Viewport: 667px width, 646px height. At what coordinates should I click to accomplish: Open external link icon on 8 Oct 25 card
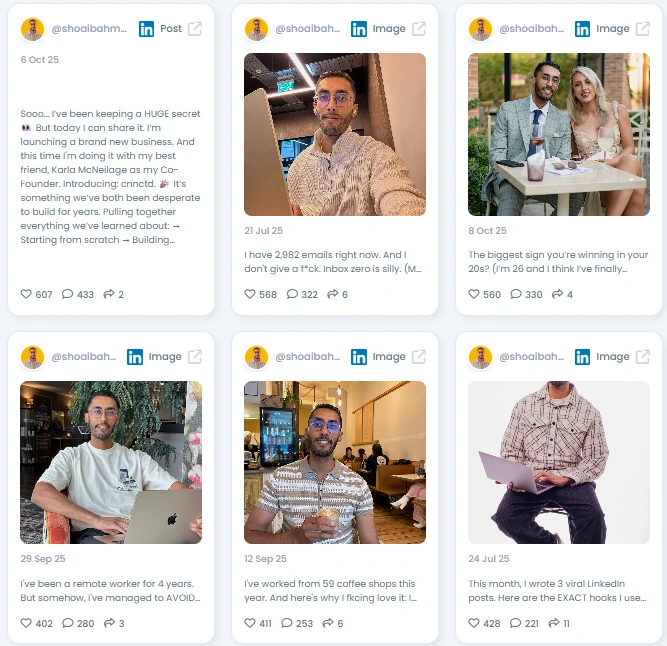643,29
